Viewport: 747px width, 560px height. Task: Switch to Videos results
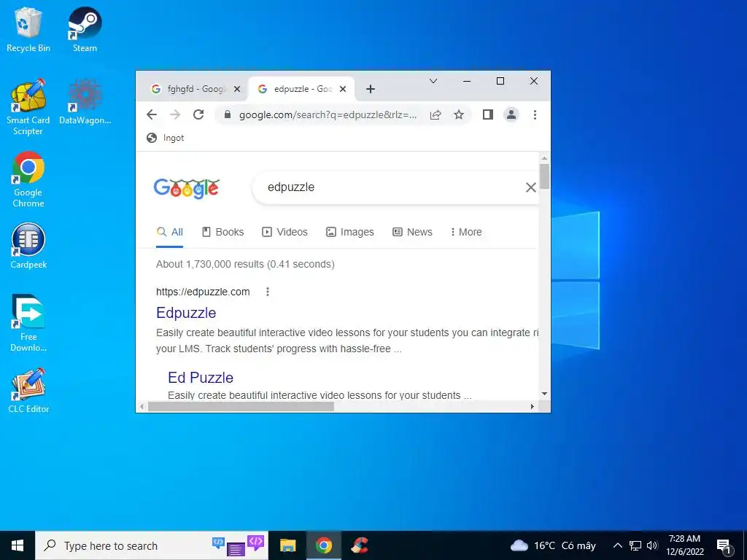pos(285,232)
